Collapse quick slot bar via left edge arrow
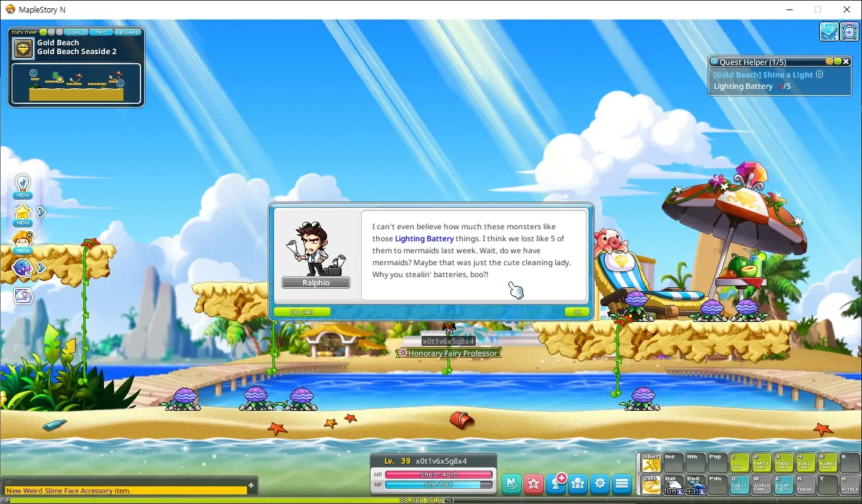Image resolution: width=862 pixels, height=504 pixels. click(x=638, y=473)
